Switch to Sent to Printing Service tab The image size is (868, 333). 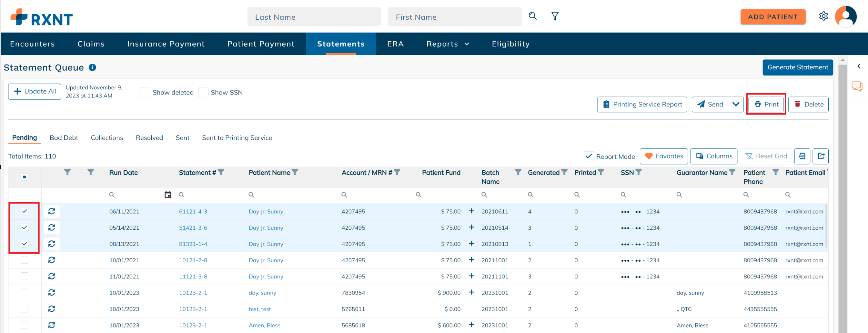237,137
